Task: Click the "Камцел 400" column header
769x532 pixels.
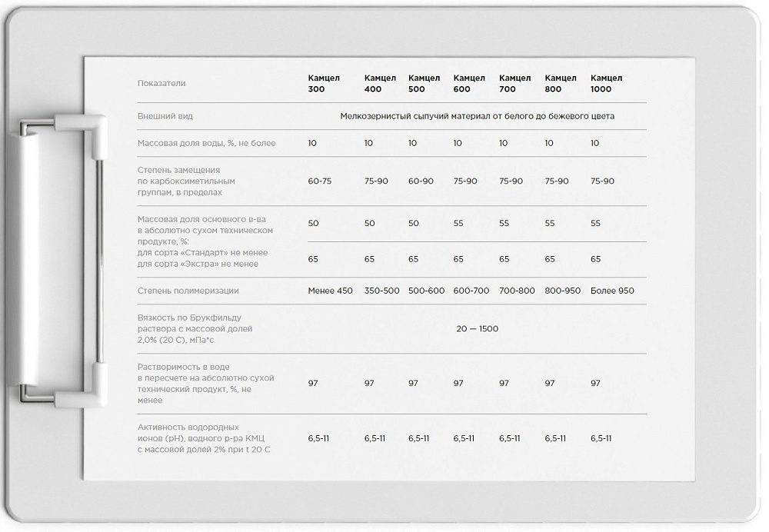Action: [380, 83]
